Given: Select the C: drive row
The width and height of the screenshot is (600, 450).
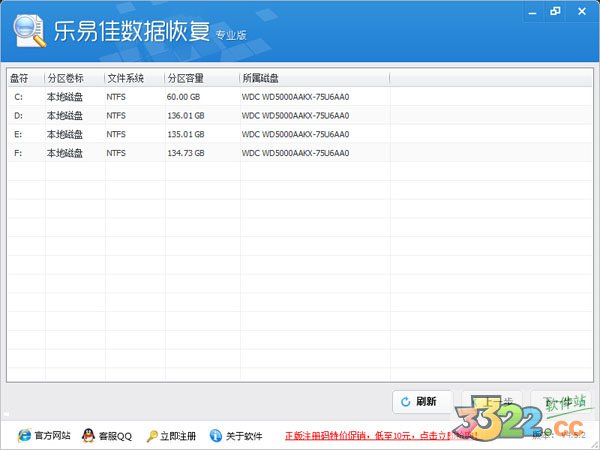Looking at the screenshot, I should pos(300,97).
